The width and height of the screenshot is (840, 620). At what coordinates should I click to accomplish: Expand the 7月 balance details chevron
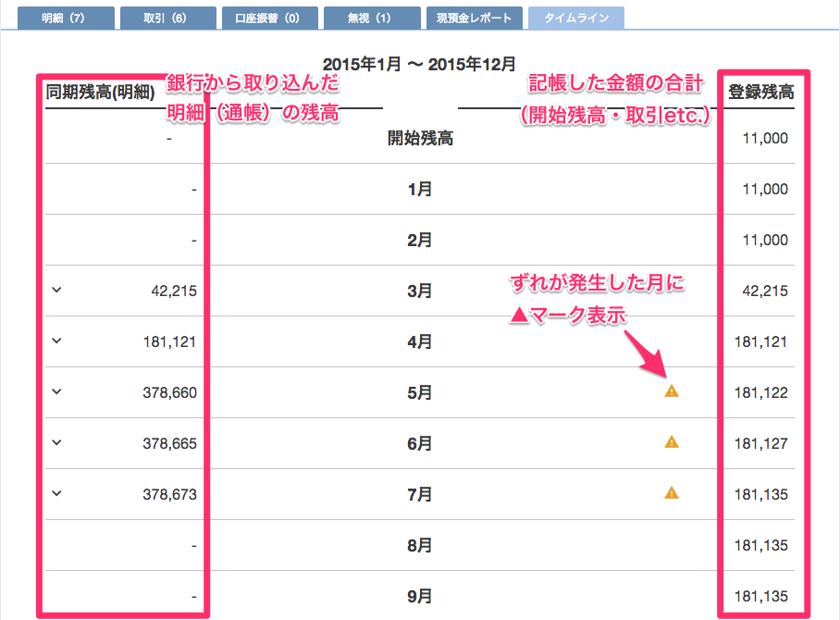click(x=56, y=494)
